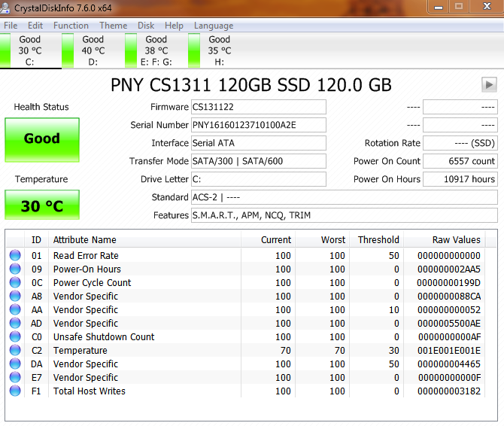
Task: Click the Unsafe Shutdown Count status orb
Action: pyautogui.click(x=15, y=336)
